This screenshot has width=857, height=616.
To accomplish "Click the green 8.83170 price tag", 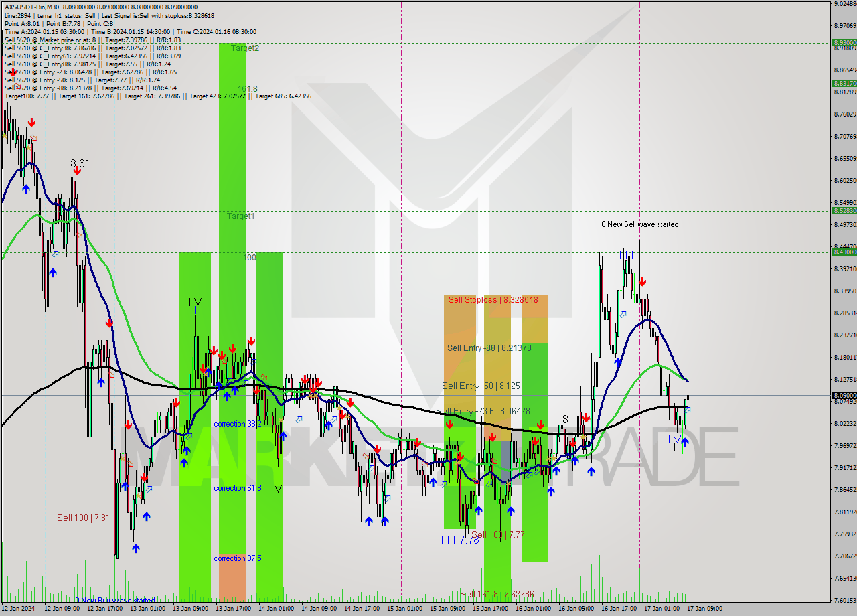I will [x=844, y=83].
